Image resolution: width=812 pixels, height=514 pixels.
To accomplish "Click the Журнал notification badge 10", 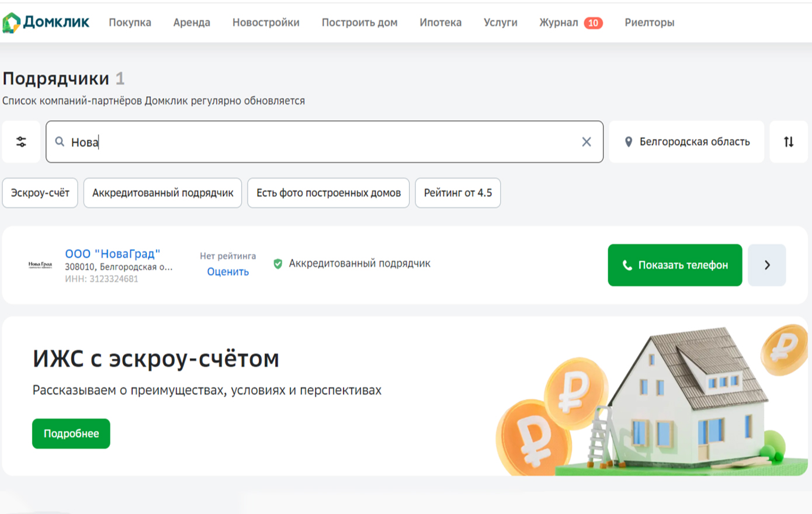I will [593, 23].
